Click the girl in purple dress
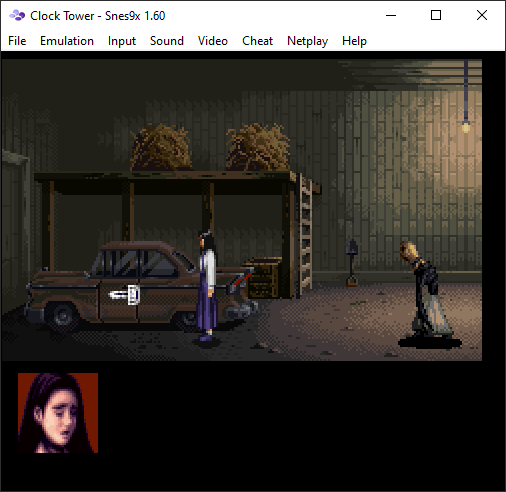This screenshot has height=492, width=506. tap(208, 287)
